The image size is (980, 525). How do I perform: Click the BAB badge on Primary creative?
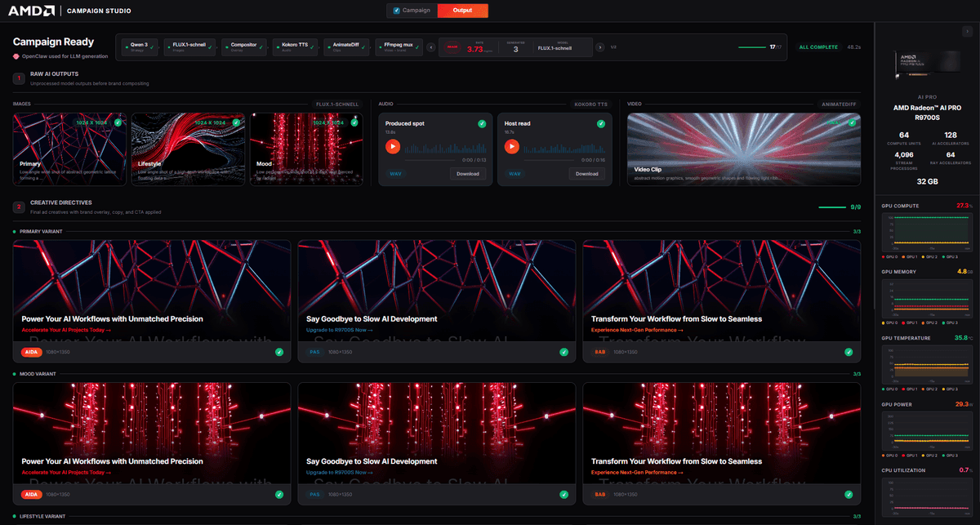click(x=600, y=352)
